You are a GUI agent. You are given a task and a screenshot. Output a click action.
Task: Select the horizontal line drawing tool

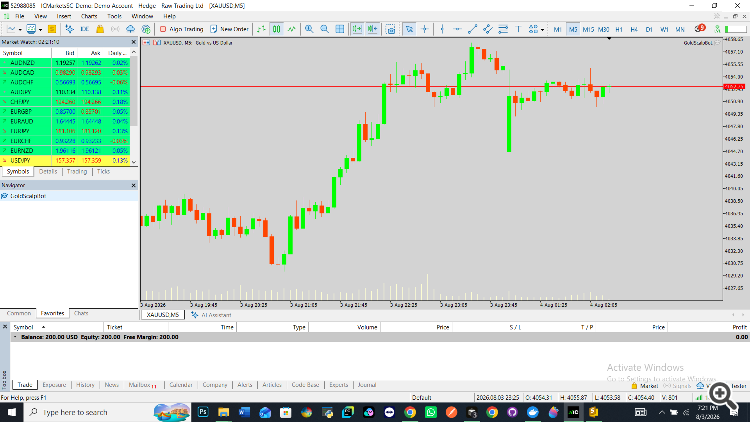(457, 29)
